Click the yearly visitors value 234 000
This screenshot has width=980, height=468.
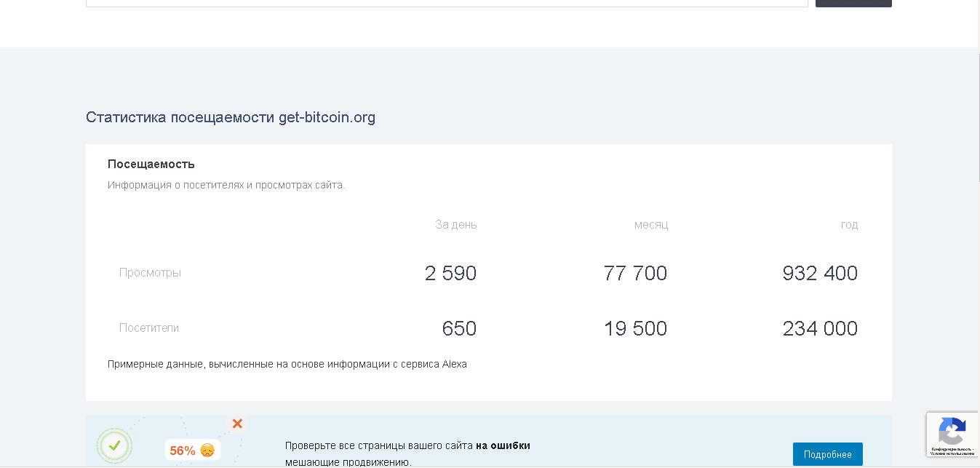820,328
